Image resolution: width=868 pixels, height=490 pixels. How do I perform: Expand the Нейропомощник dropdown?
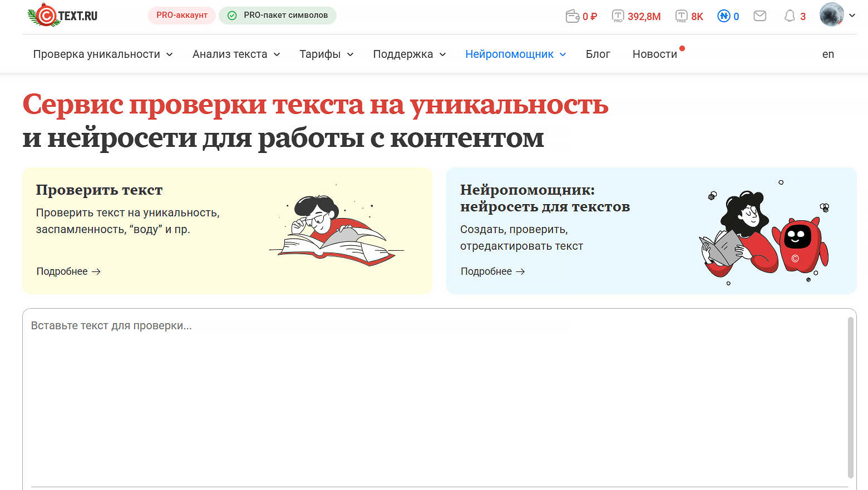pos(515,54)
